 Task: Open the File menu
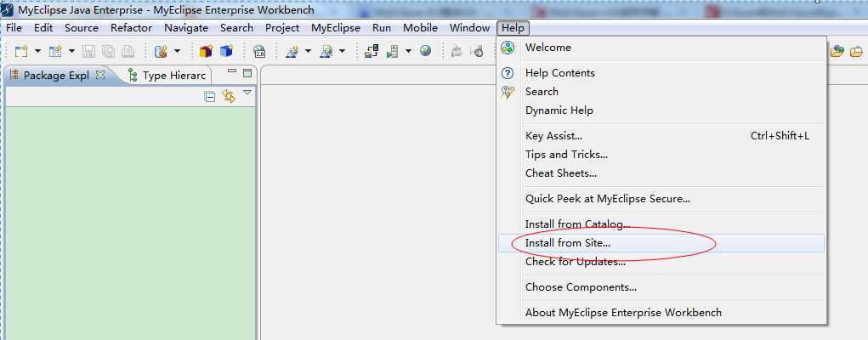pos(14,28)
